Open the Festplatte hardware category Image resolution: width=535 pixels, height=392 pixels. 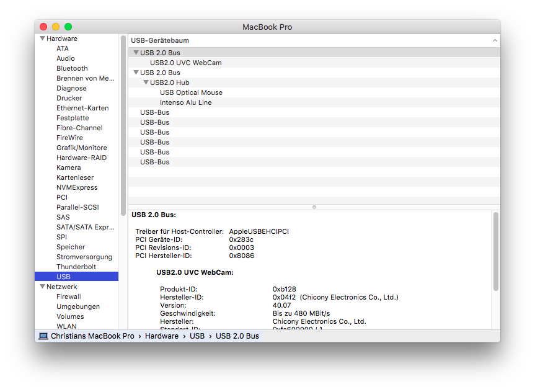point(73,118)
